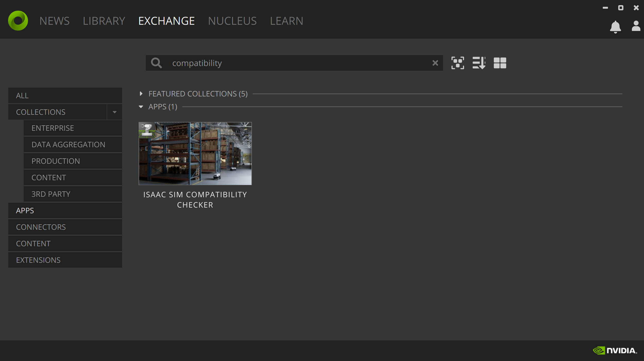Image resolution: width=644 pixels, height=361 pixels.
Task: Click the NVIDIA logo in footer
Action: 615,350
